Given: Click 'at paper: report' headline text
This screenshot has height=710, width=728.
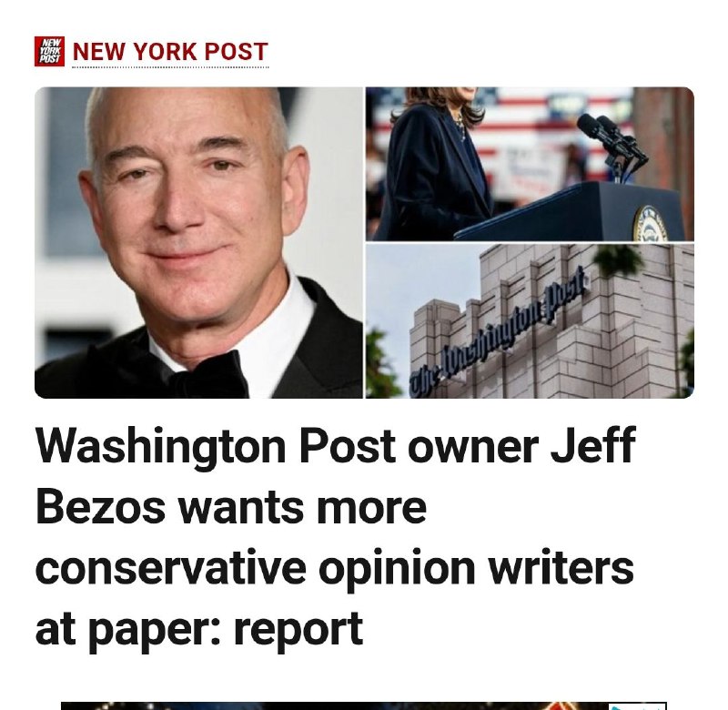Looking at the screenshot, I should pos(199,629).
